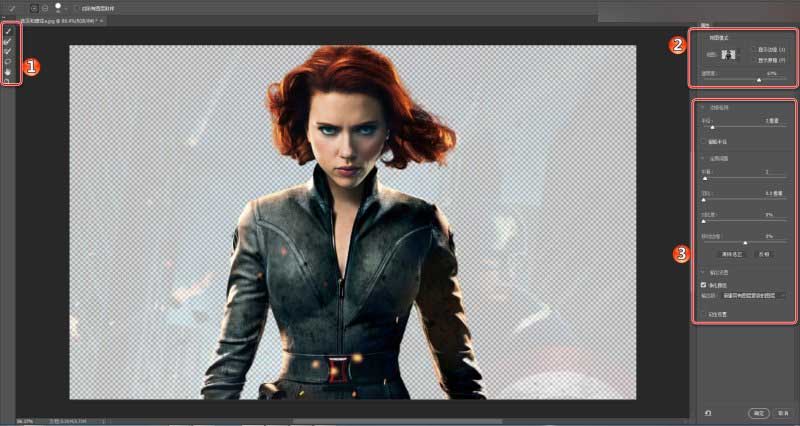Click the tool preset icon in options bar
The height and width of the screenshot is (426, 800).
pyautogui.click(x=12, y=9)
